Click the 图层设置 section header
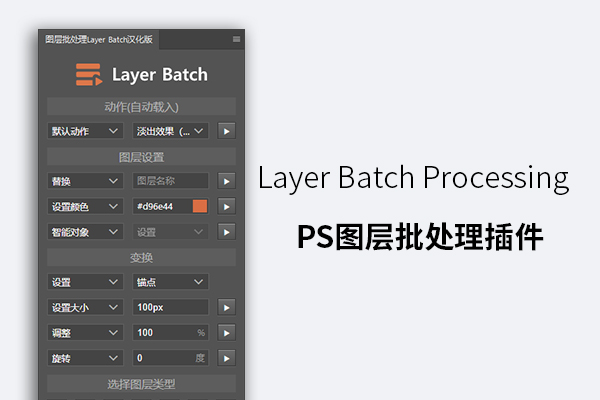The width and height of the screenshot is (600, 400). pos(141,157)
